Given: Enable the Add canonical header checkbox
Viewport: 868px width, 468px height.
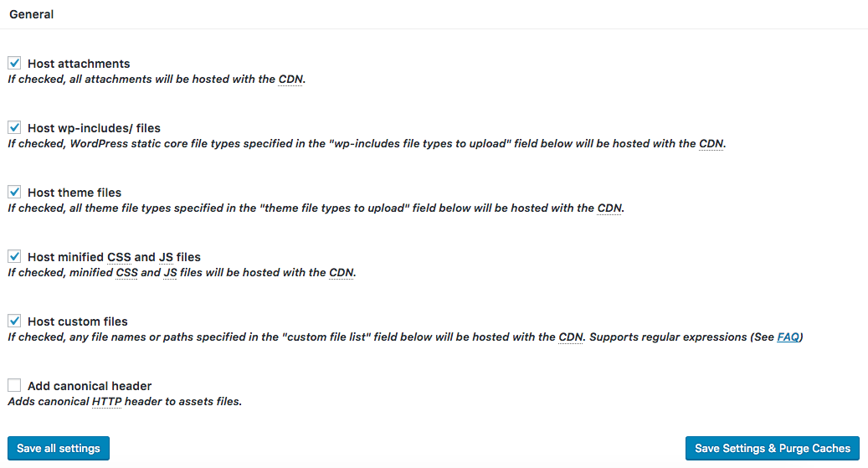Looking at the screenshot, I should tap(14, 385).
